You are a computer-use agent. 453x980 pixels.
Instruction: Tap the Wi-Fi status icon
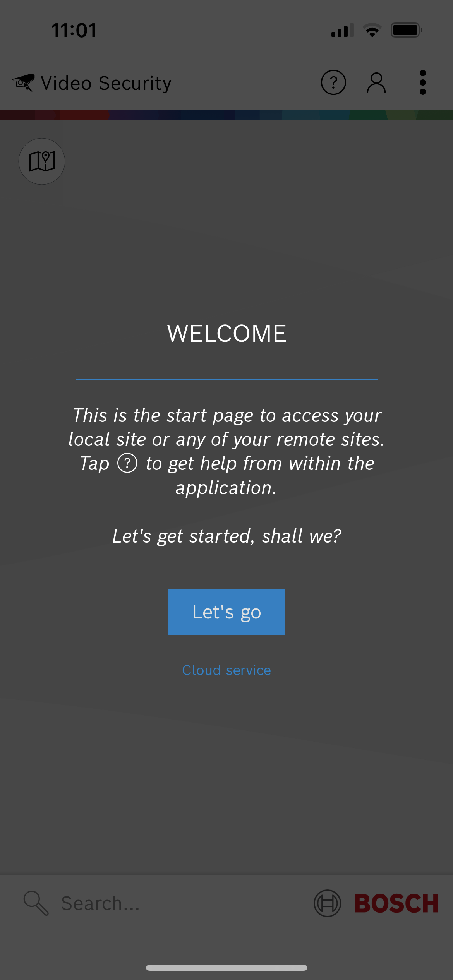pos(372,30)
